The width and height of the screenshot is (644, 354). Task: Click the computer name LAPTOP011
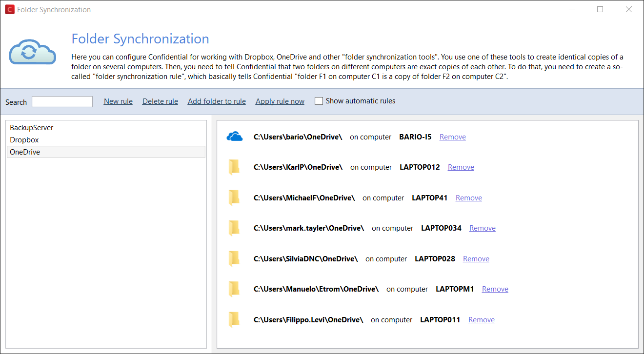440,320
